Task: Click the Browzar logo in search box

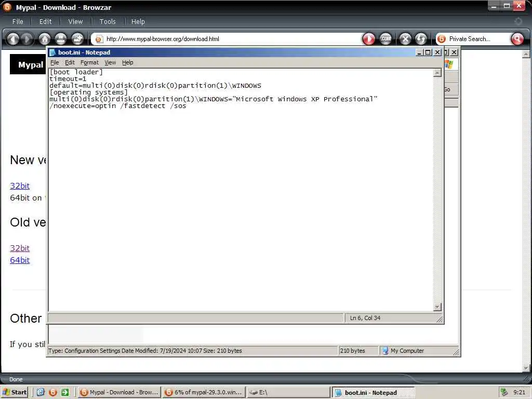Action: [x=442, y=39]
